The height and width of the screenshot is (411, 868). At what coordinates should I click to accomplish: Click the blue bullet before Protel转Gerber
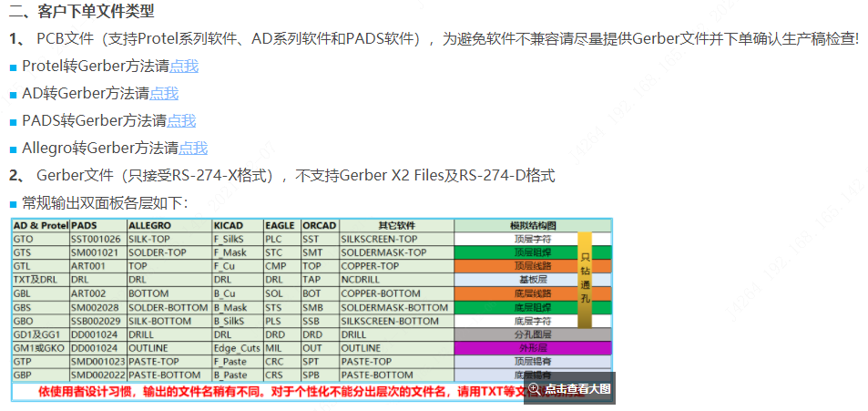tap(14, 67)
